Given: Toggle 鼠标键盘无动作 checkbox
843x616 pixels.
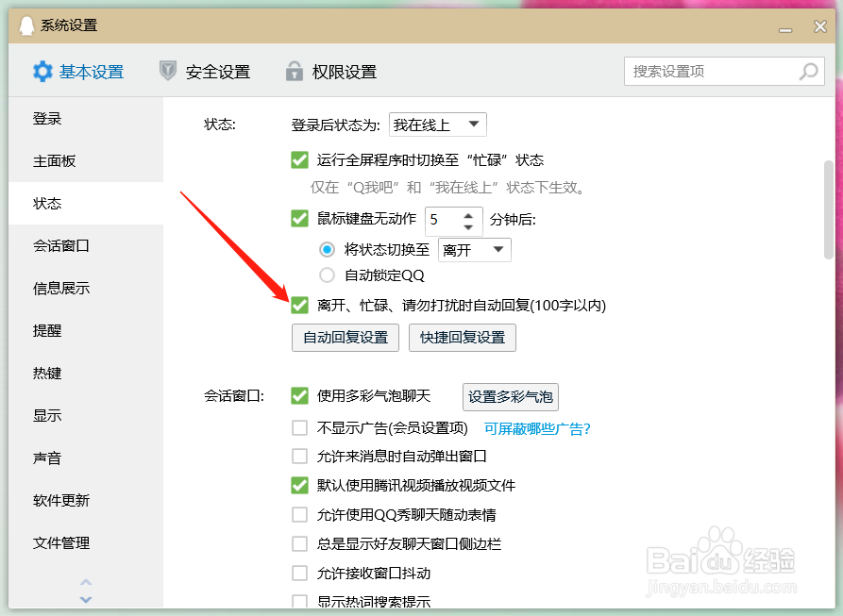Looking at the screenshot, I should pos(299,219).
